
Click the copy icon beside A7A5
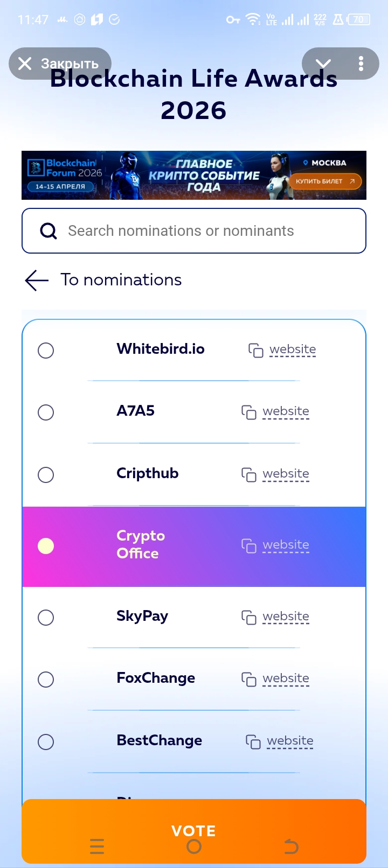tap(248, 412)
